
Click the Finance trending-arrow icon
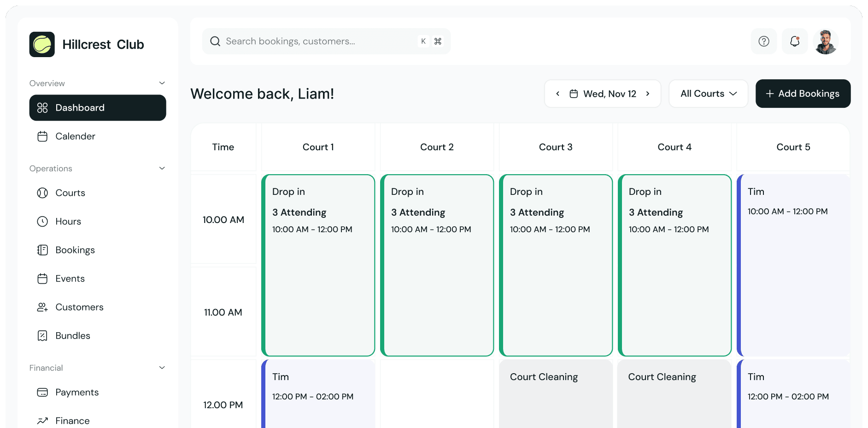pos(42,421)
